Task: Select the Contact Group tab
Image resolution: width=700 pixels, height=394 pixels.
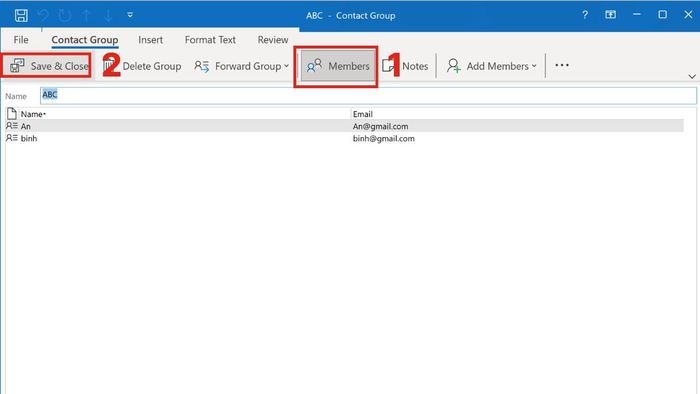Action: pyautogui.click(x=85, y=40)
